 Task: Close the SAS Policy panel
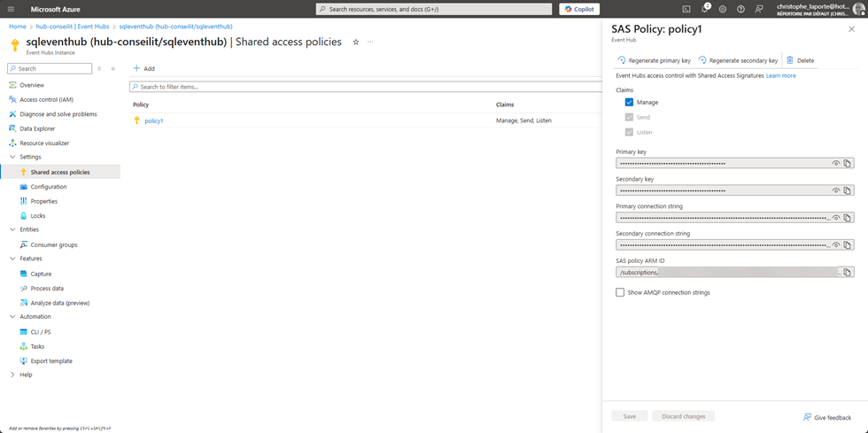click(851, 29)
